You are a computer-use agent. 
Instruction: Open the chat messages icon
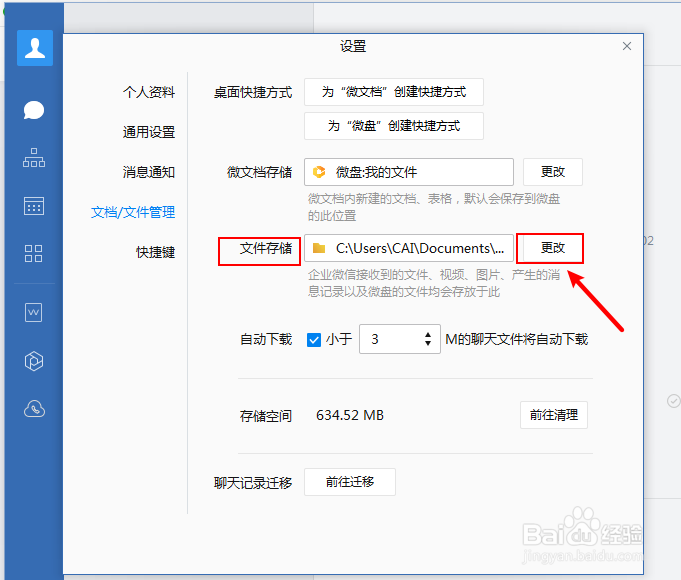coord(34,110)
